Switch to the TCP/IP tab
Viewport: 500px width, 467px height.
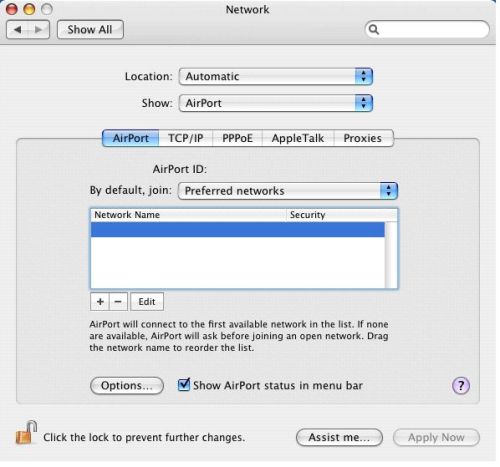point(186,138)
